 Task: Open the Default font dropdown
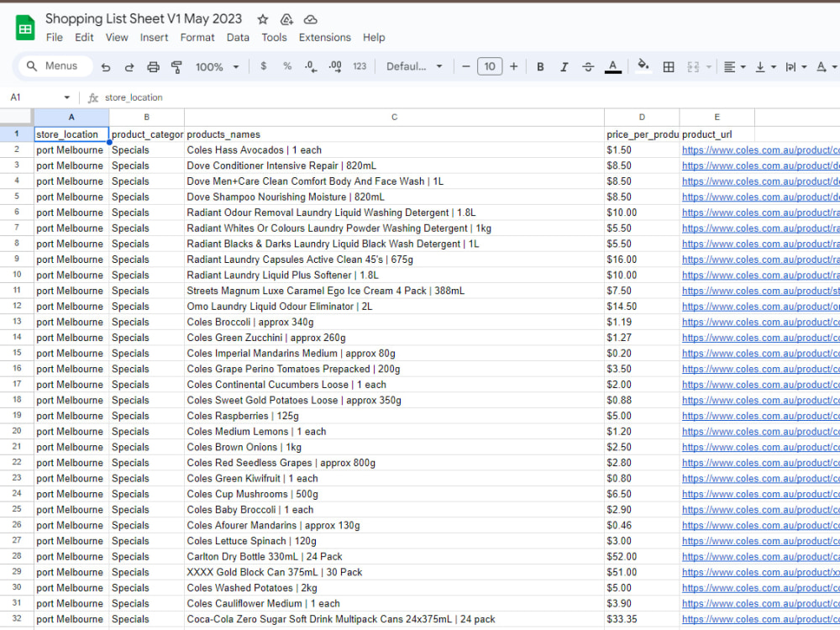coord(414,66)
